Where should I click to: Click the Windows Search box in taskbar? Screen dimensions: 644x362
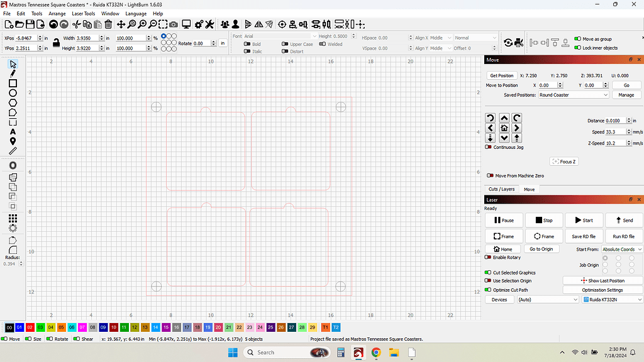tap(287, 352)
